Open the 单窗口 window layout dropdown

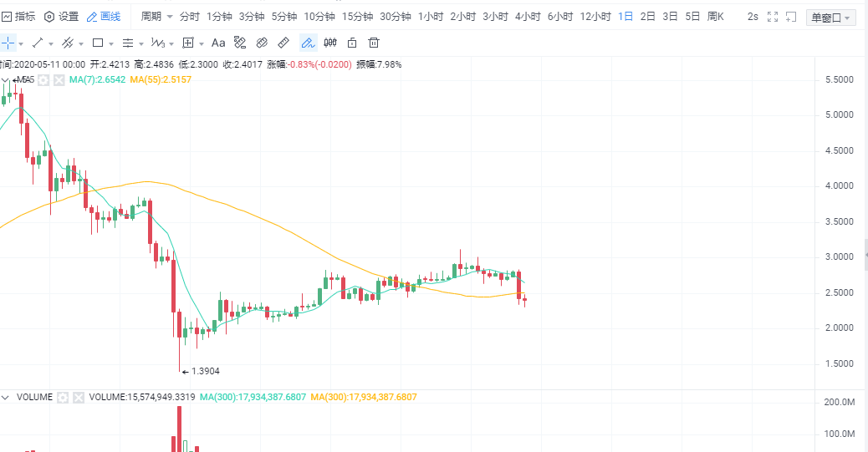830,18
